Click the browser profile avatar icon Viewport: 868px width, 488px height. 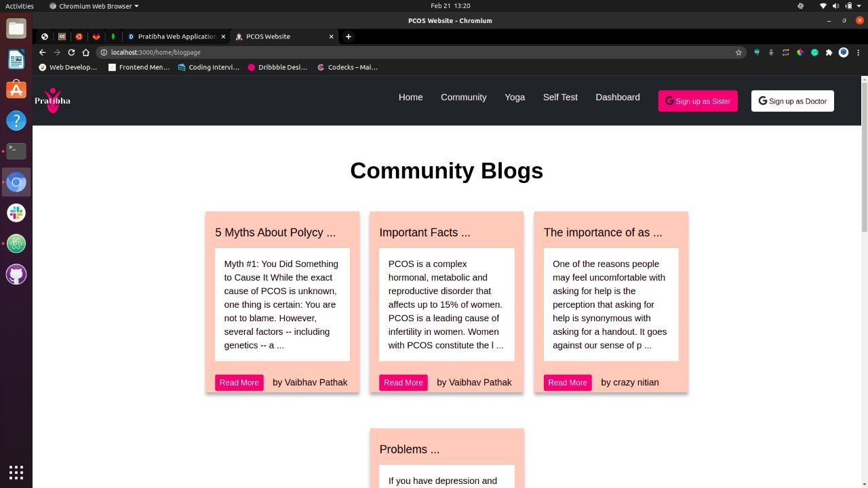click(844, 52)
